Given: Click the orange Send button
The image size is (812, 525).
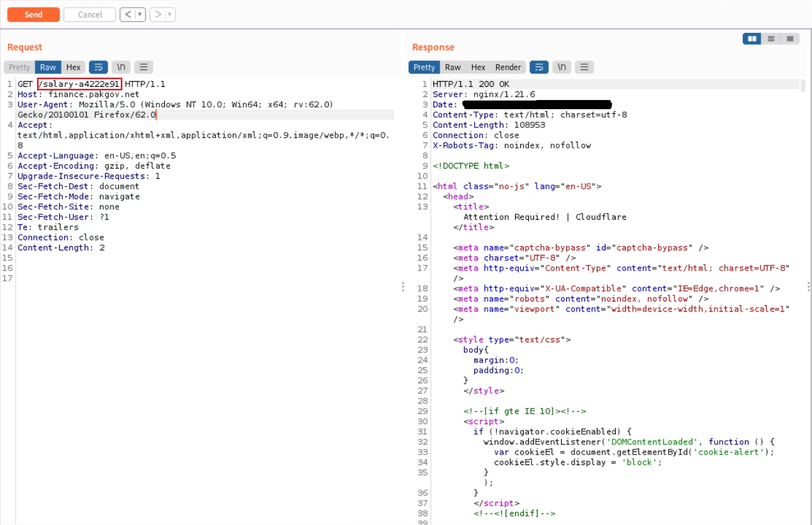Looking at the screenshot, I should point(33,15).
